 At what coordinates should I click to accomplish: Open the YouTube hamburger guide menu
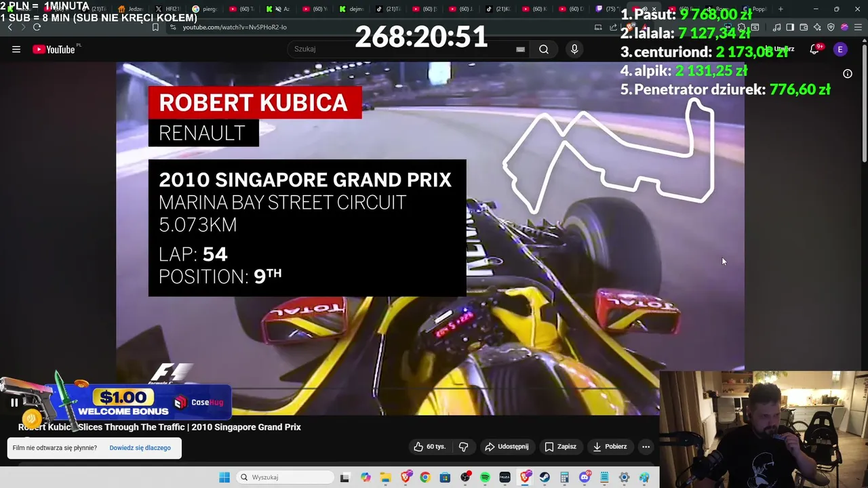pos(16,49)
